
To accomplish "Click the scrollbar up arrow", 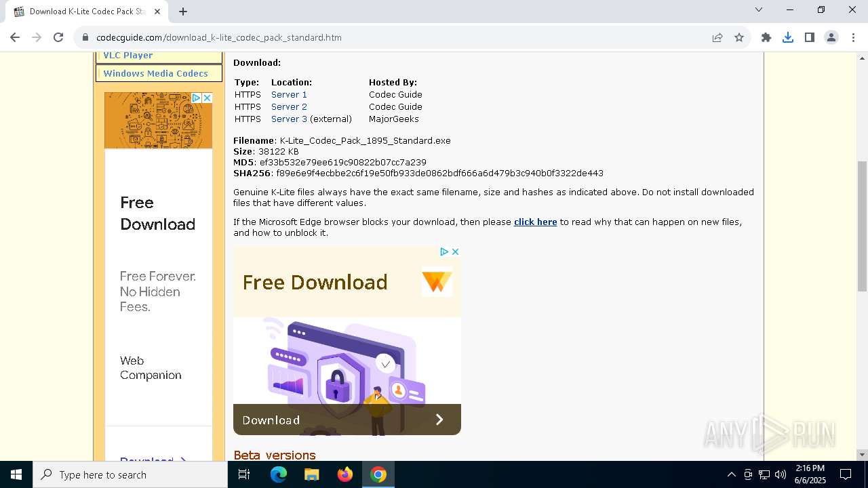I will (x=862, y=58).
